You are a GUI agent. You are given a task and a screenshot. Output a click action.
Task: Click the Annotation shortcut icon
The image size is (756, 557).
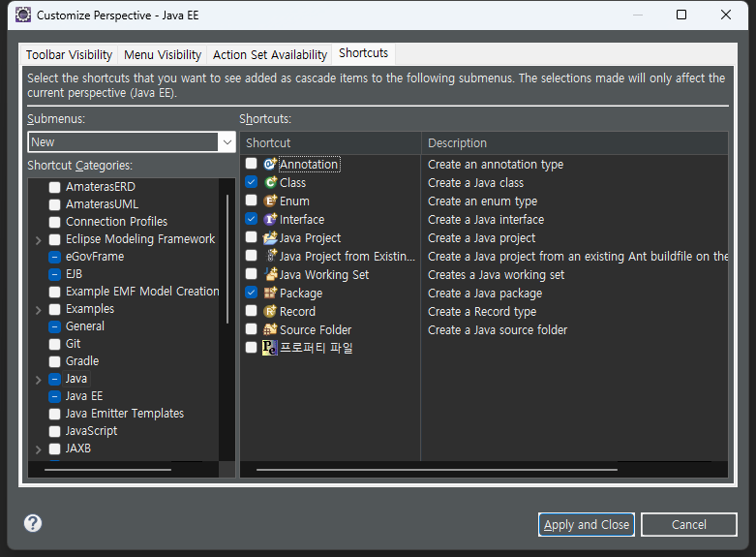tap(270, 164)
